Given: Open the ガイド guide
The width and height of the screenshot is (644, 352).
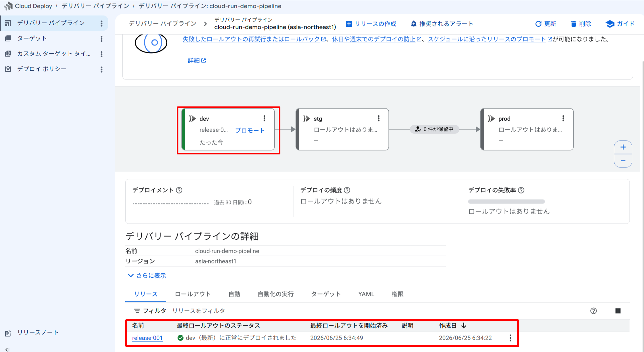Looking at the screenshot, I should click(x=620, y=24).
